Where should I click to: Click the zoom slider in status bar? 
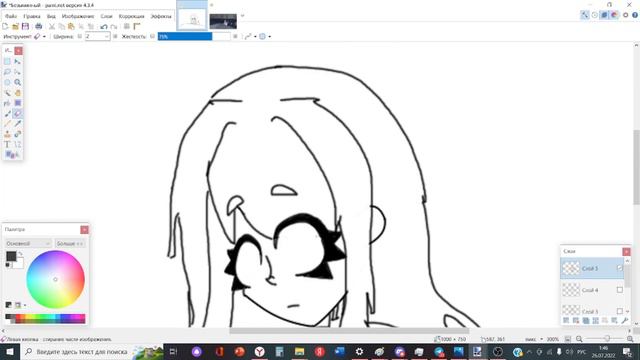tap(604, 339)
